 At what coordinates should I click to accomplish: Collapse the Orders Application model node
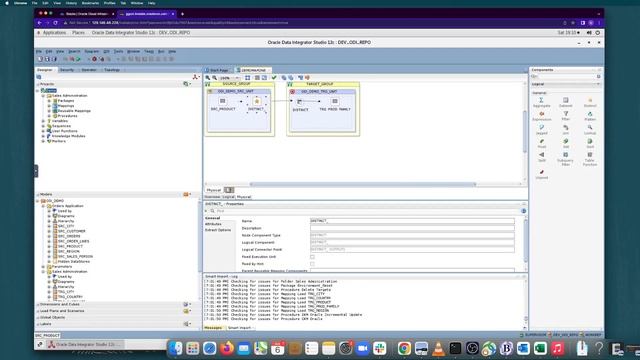coord(43,206)
